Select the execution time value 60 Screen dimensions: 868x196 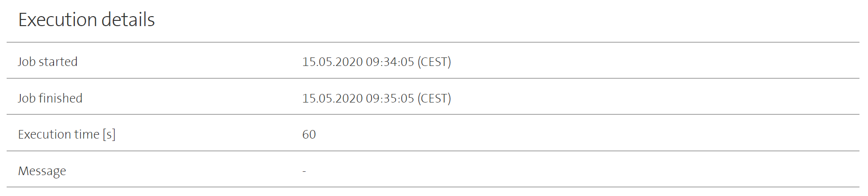point(309,135)
